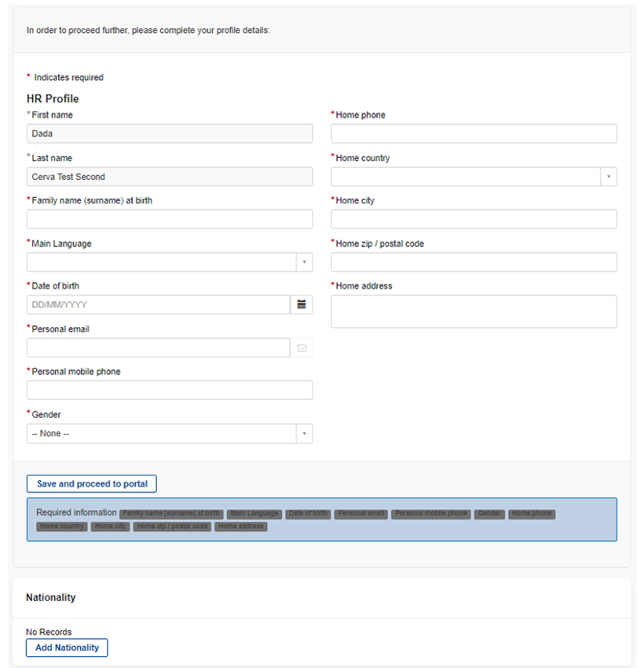Focus the First name field showing Dada

point(170,133)
